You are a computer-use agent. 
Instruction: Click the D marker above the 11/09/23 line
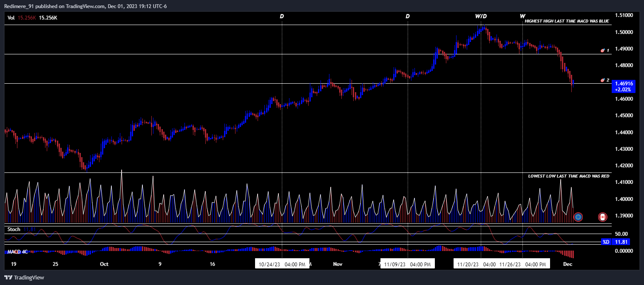[408, 16]
